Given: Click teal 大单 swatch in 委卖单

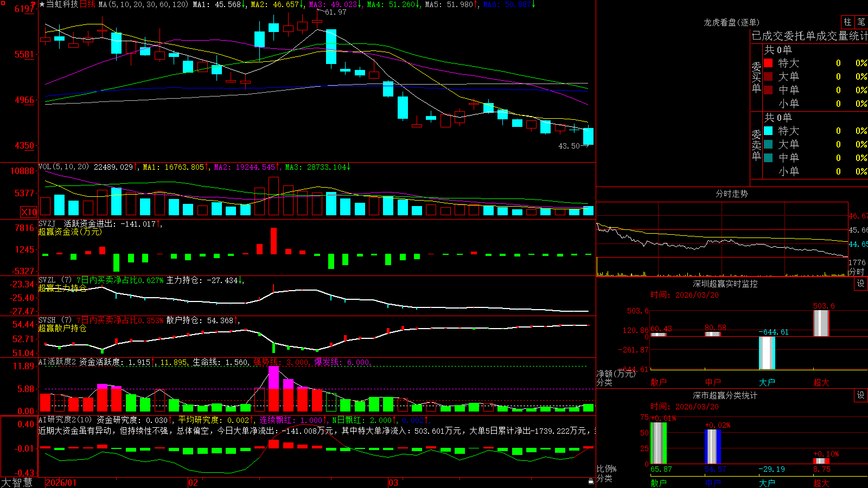Looking at the screenshot, I should click(x=768, y=144).
